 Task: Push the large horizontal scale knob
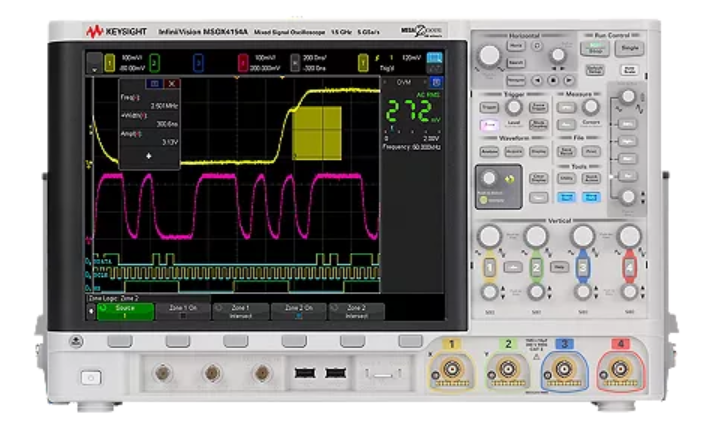[x=490, y=56]
